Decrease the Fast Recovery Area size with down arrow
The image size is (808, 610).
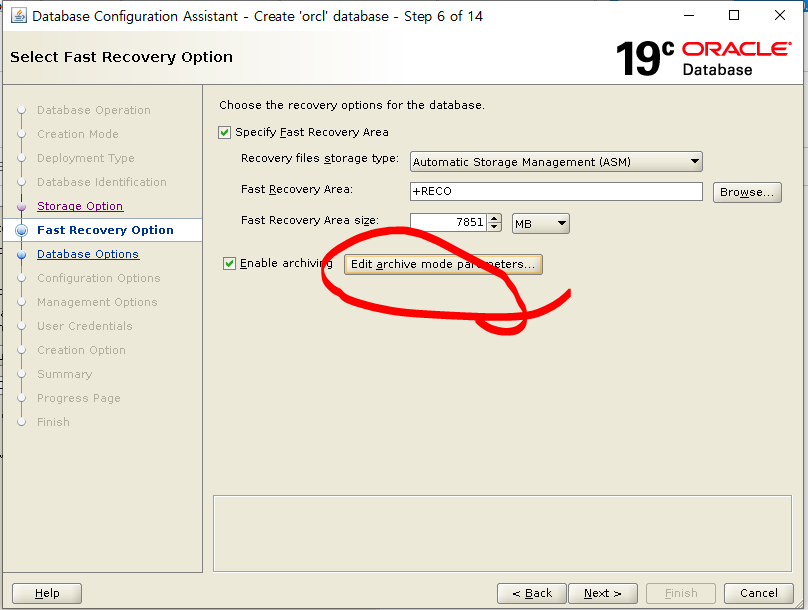[494, 227]
